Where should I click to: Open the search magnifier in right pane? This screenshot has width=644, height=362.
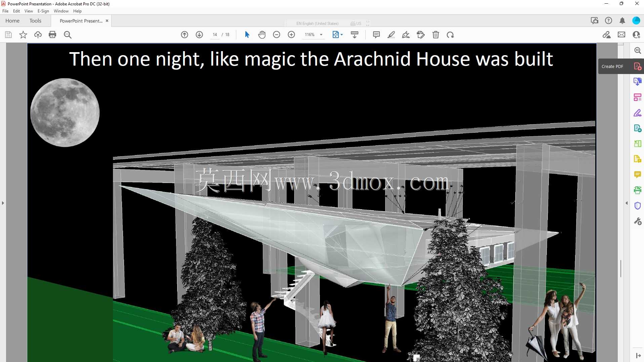click(x=638, y=50)
